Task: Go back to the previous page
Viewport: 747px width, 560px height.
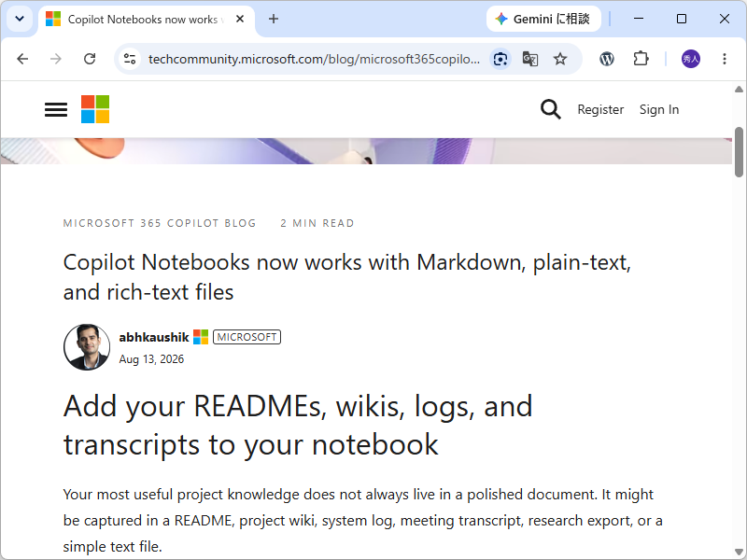Action: point(22,59)
